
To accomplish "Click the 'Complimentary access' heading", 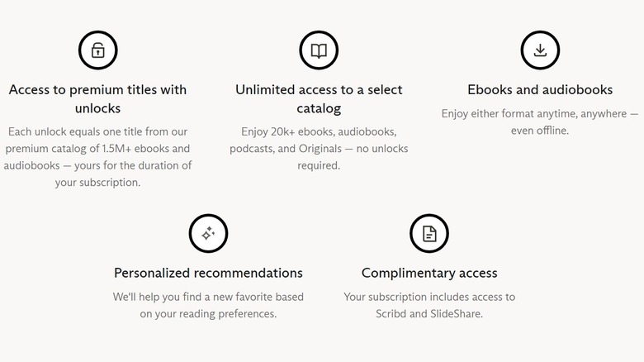I will [429, 273].
